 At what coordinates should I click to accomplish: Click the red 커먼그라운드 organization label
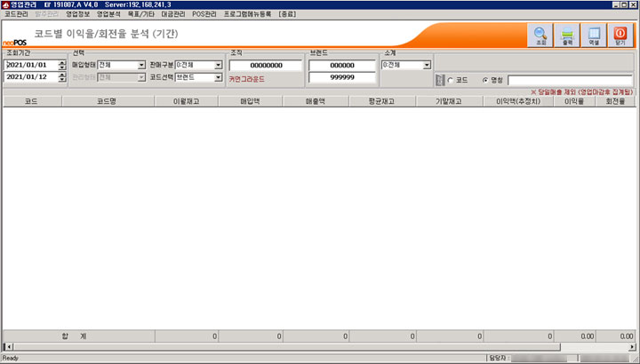click(246, 79)
